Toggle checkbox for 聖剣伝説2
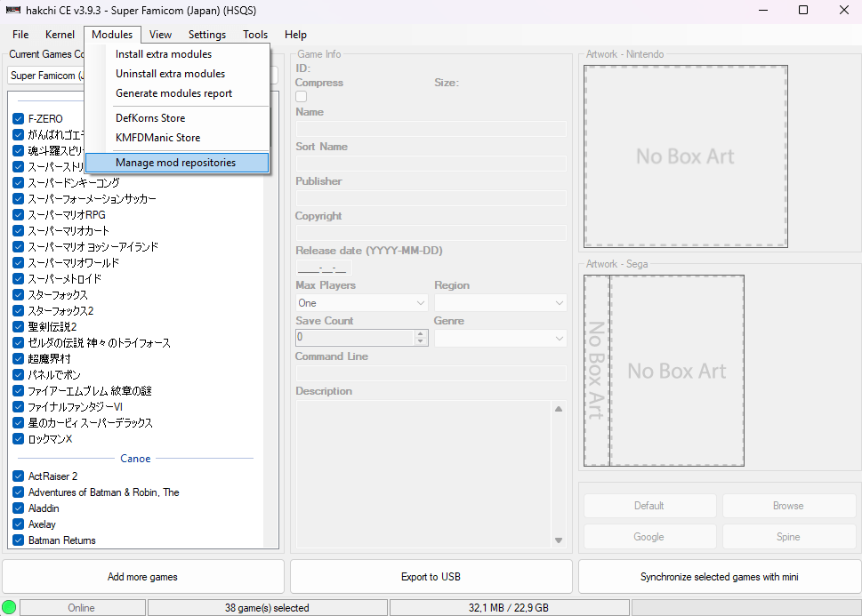Screen dimensions: 862x616 [x=18, y=326]
